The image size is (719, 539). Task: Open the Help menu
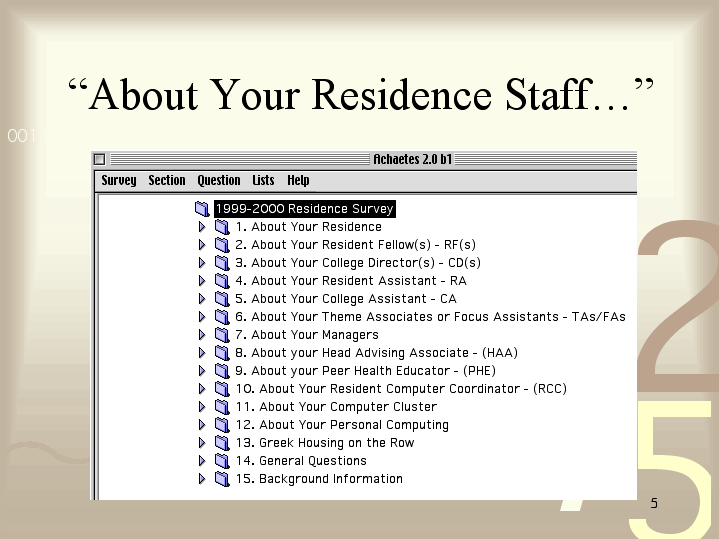298,180
